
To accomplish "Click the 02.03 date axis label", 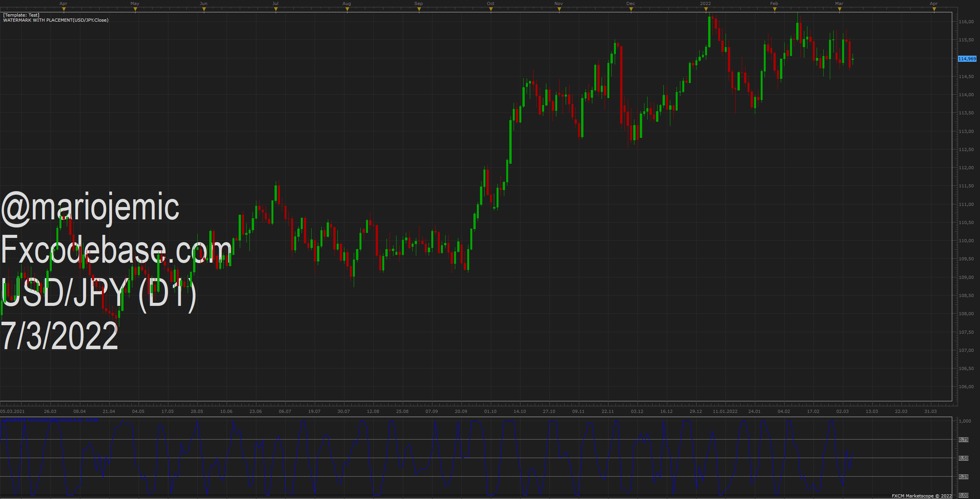I will (843, 411).
